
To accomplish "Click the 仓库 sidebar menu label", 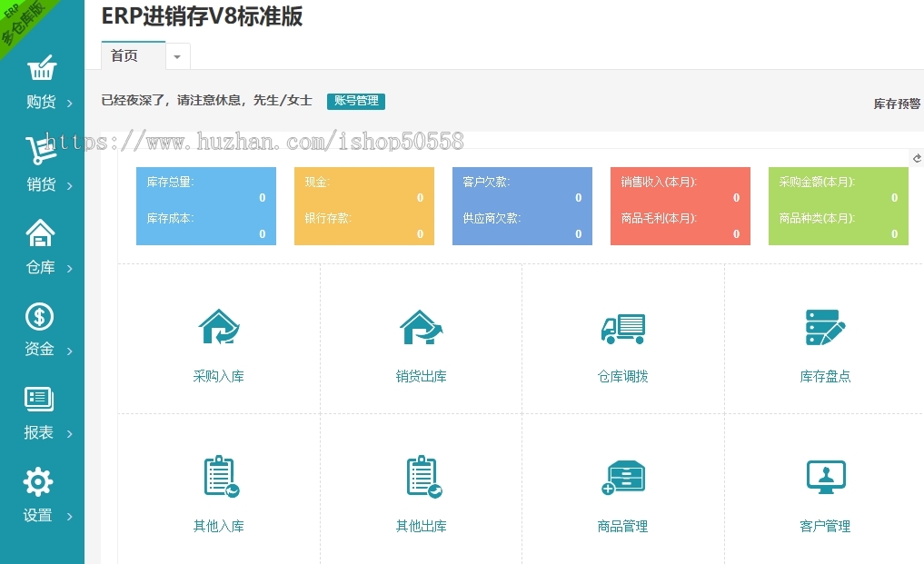I will tap(40, 267).
